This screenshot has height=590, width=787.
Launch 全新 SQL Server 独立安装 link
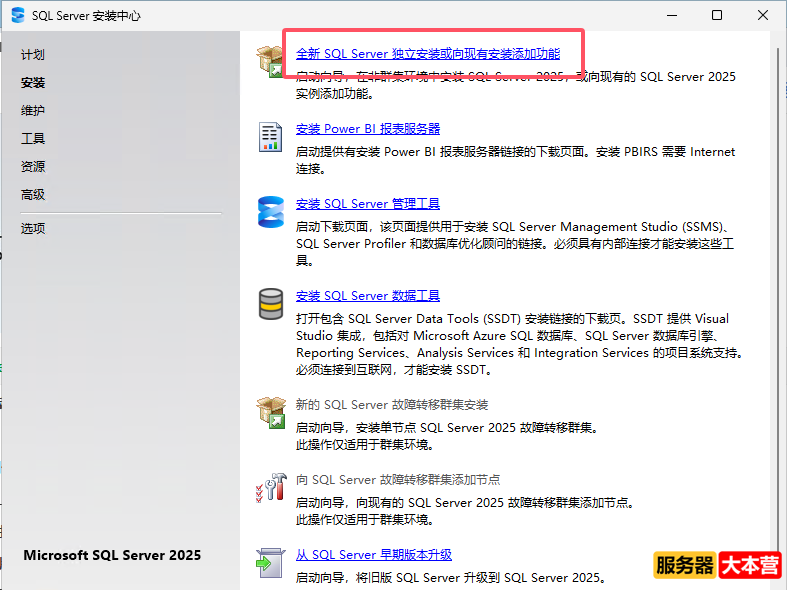[x=428, y=54]
